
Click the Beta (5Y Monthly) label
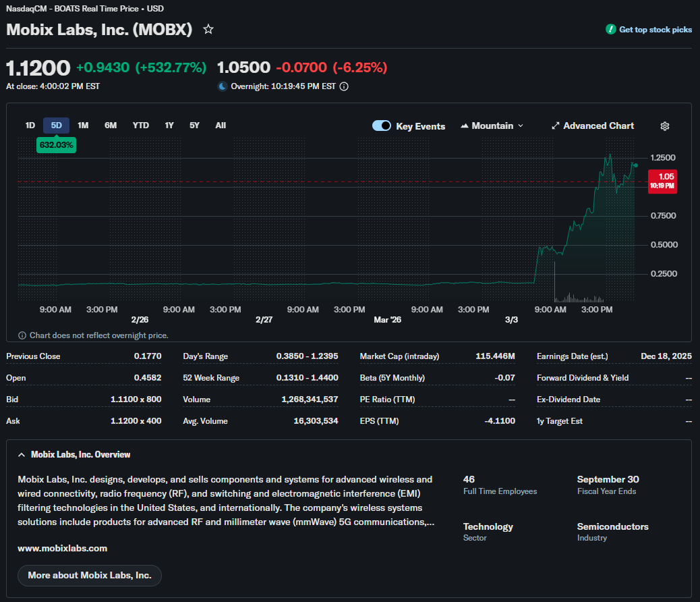(392, 378)
